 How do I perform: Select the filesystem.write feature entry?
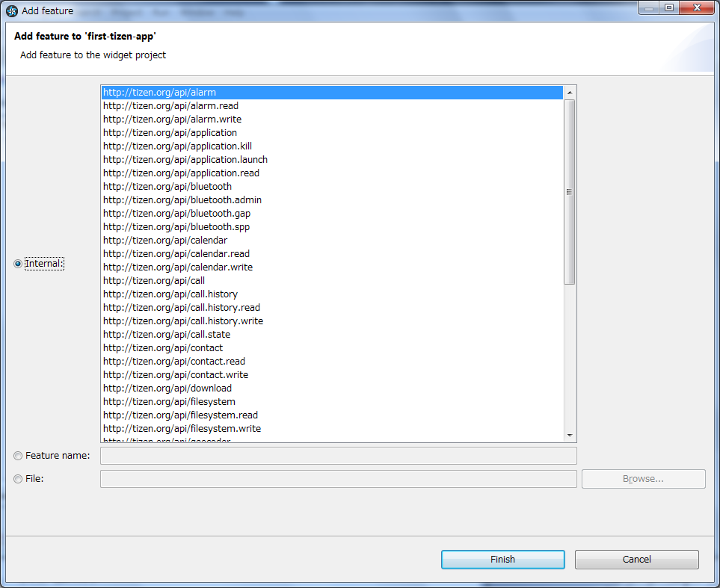tap(333, 429)
